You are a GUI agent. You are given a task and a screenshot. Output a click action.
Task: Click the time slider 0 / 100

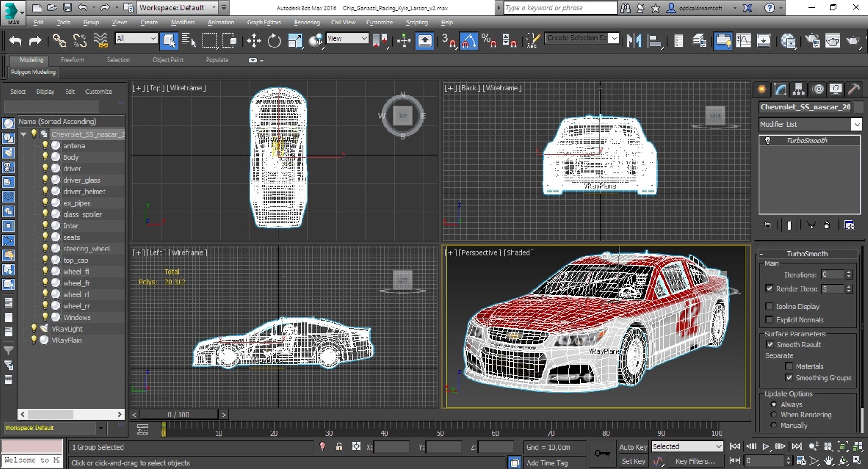[x=179, y=415]
